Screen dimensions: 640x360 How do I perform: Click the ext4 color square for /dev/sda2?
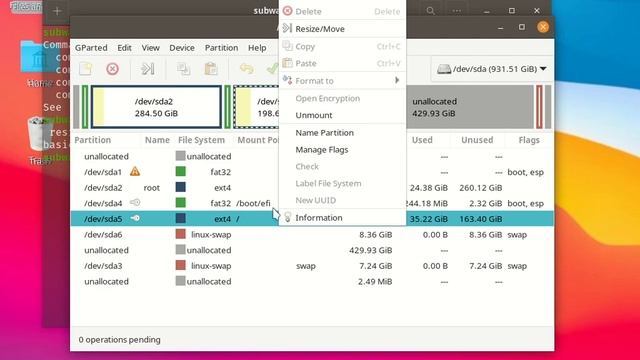click(180, 187)
